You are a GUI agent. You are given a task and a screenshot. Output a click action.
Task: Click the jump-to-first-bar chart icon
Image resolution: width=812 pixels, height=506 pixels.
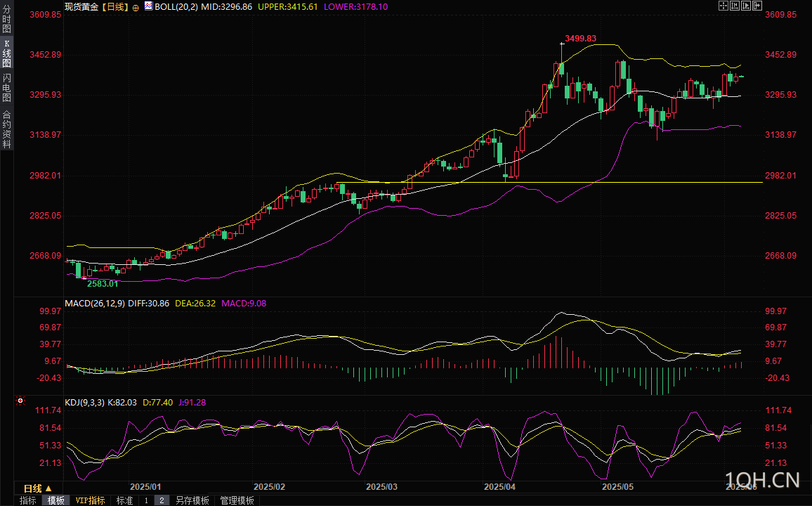pyautogui.click(x=735, y=6)
